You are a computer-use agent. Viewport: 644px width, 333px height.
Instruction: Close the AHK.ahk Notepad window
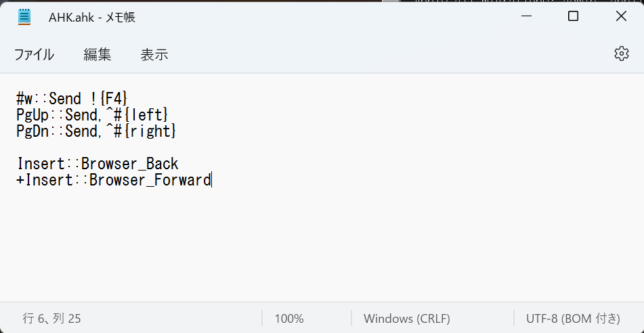[621, 16]
